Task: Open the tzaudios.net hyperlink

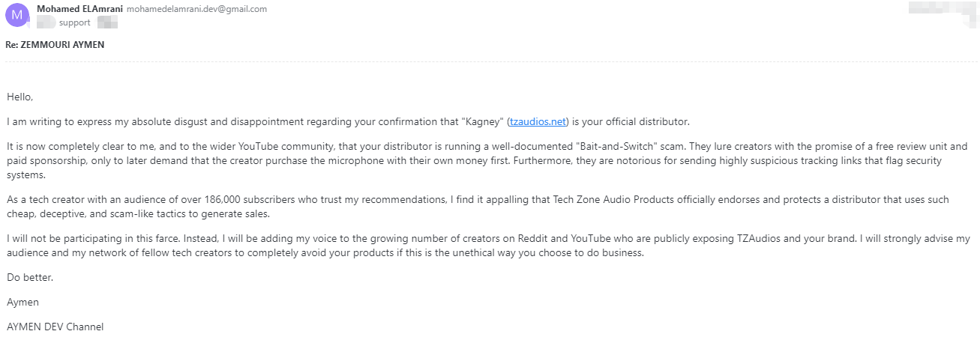Action: pos(538,121)
